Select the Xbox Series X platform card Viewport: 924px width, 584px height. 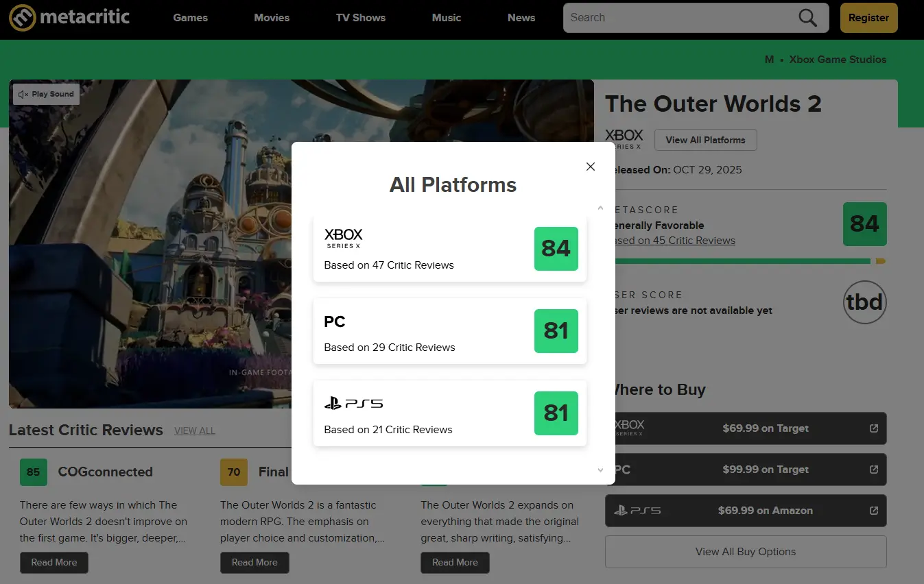(x=449, y=249)
